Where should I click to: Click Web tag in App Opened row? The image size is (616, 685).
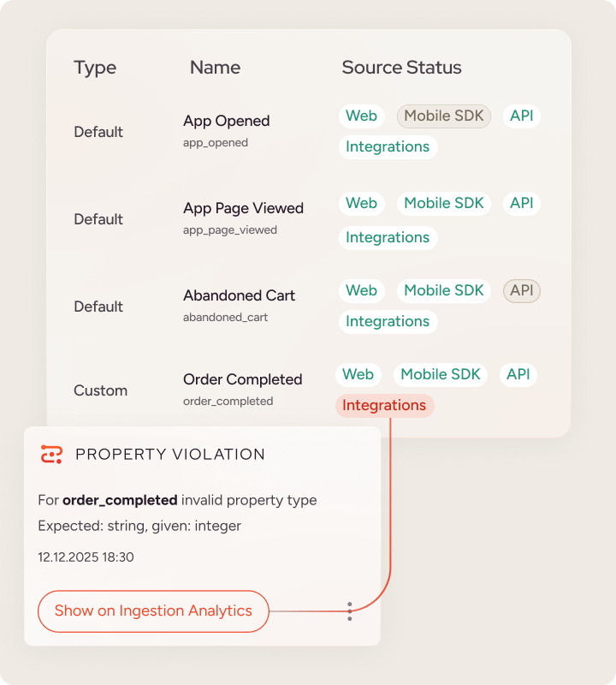point(361,116)
